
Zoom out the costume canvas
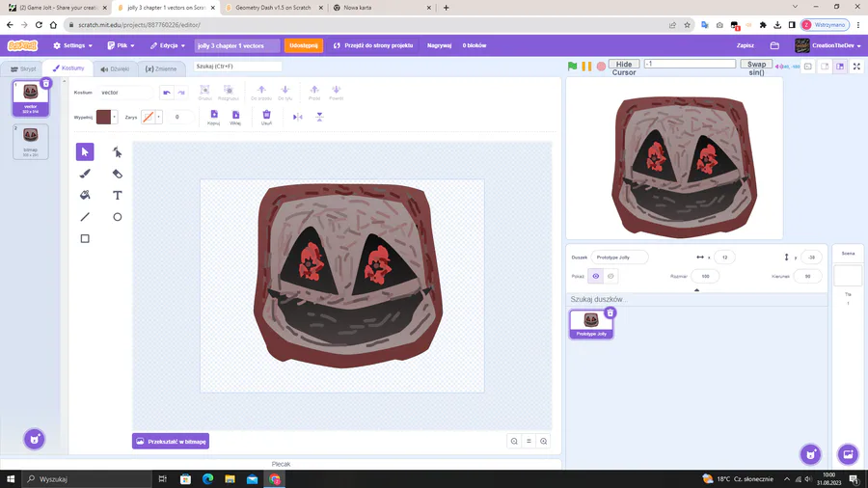tap(514, 441)
